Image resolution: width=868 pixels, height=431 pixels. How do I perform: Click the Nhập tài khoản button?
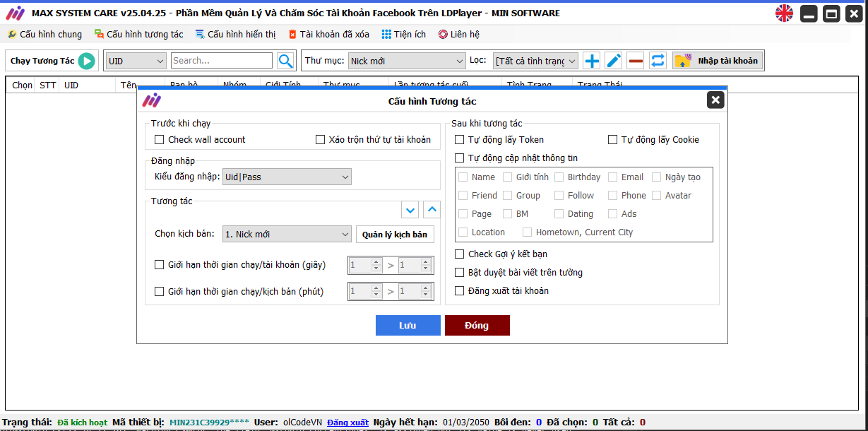point(718,61)
